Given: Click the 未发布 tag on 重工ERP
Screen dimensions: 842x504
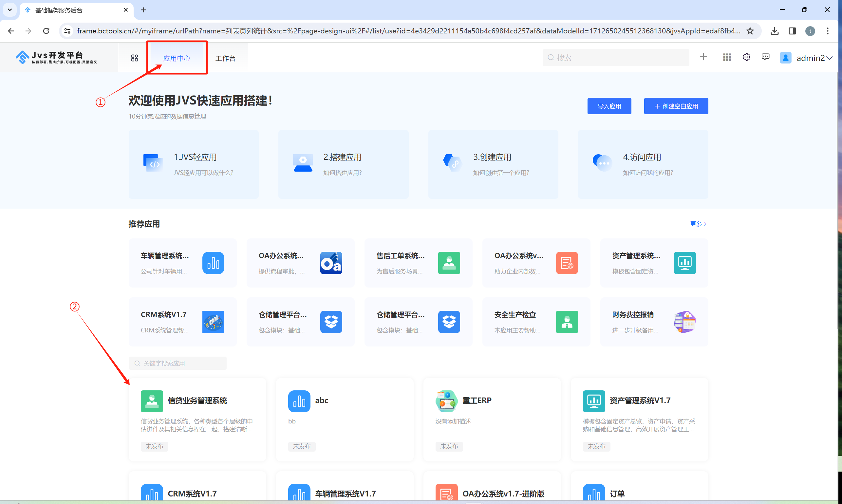Looking at the screenshot, I should pyautogui.click(x=449, y=446).
